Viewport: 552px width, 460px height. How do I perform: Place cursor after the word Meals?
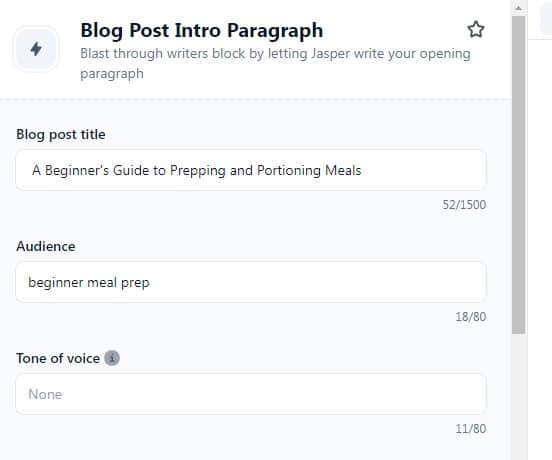(x=362, y=171)
